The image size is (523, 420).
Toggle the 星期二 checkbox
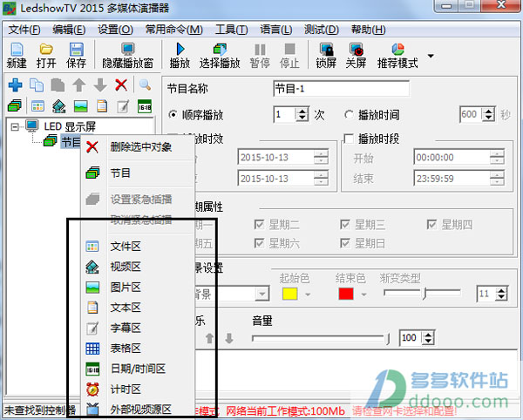[x=259, y=224]
